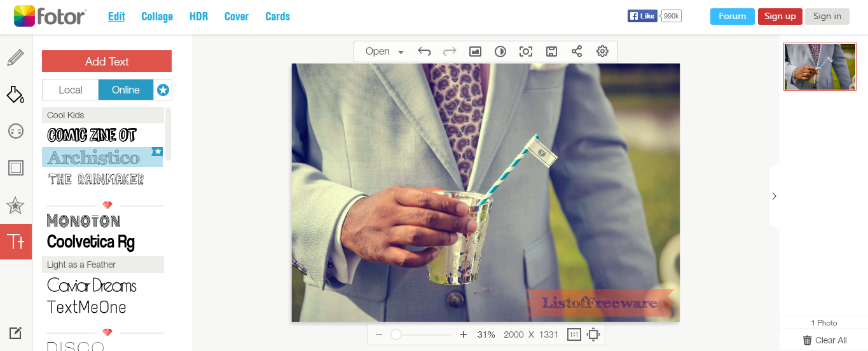This screenshot has height=351, width=868.
Task: Click the Fotor logo
Action: coord(50,16)
